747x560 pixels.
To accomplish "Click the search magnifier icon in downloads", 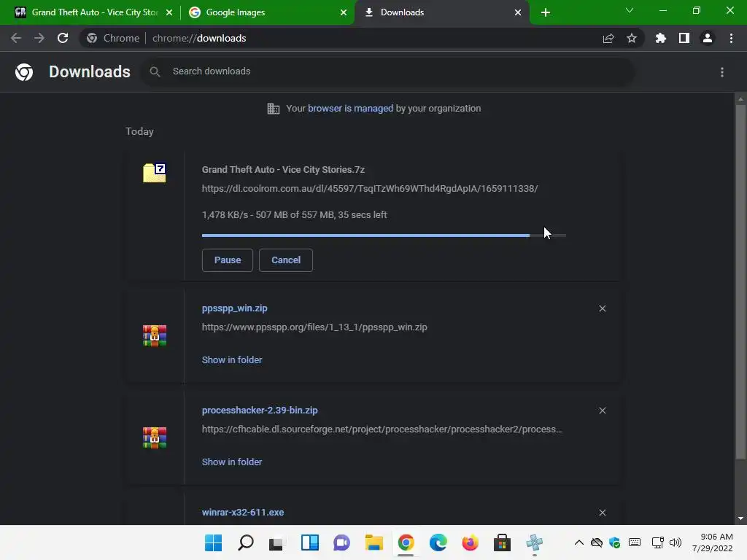I will click(155, 71).
